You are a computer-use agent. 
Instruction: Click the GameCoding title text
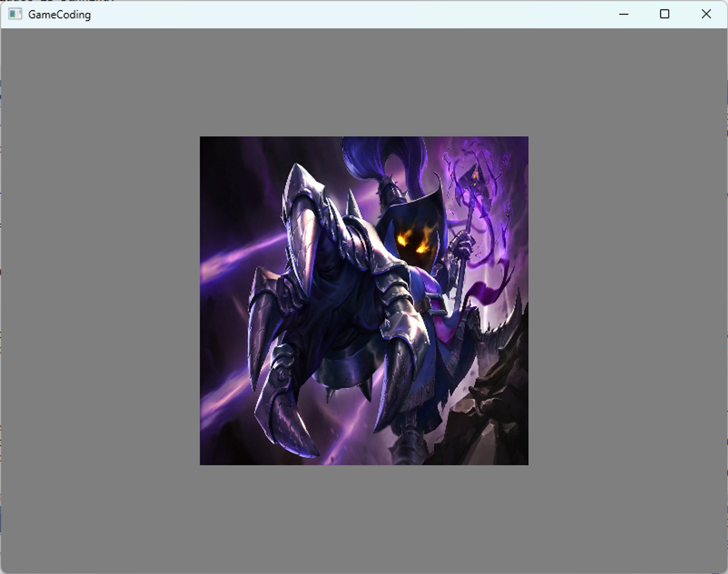point(59,15)
